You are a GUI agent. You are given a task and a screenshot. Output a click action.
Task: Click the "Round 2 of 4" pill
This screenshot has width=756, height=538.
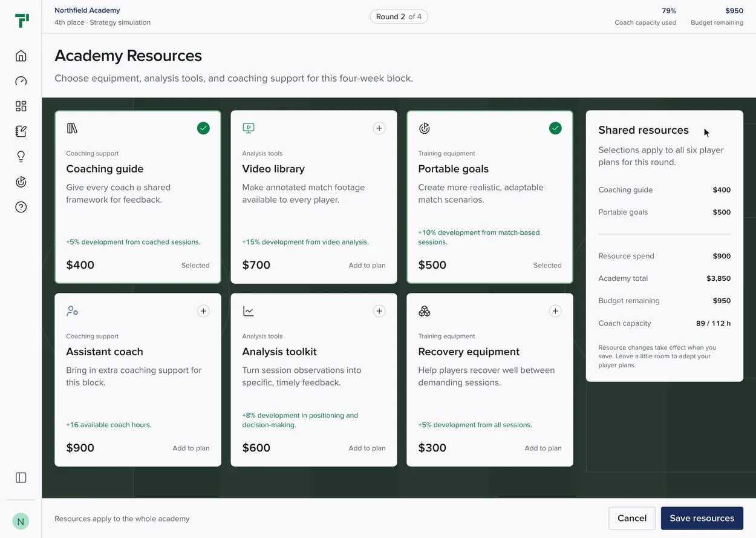399,17
